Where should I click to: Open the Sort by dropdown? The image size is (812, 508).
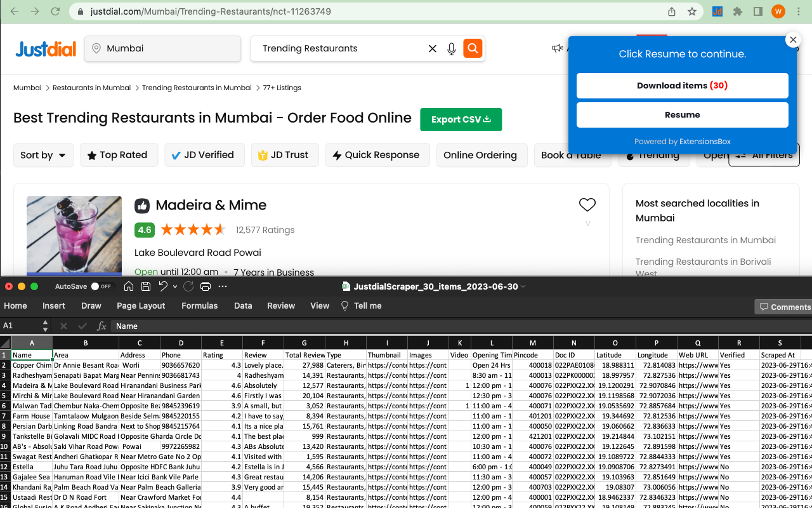click(43, 154)
